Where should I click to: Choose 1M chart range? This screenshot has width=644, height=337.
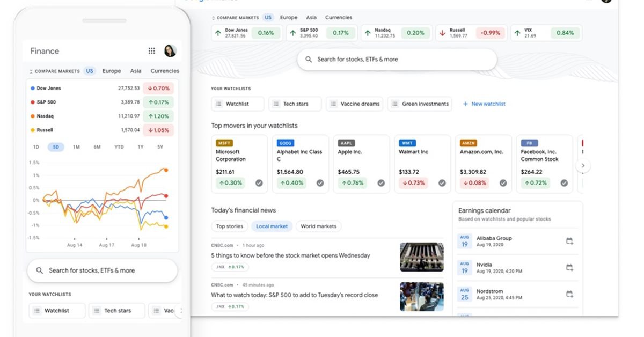(x=76, y=147)
